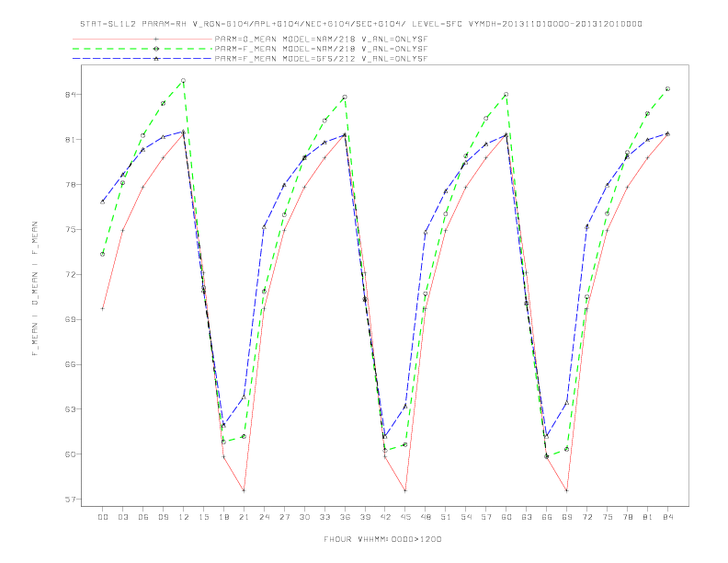Viewport: 728px width, 563px height.
Task: Click the 60 tick on the vertical axis
Action: pos(71,454)
